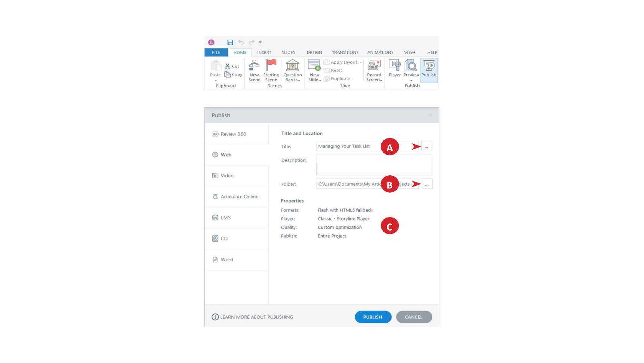
Task: Select Word publish option
Action: 237,259
